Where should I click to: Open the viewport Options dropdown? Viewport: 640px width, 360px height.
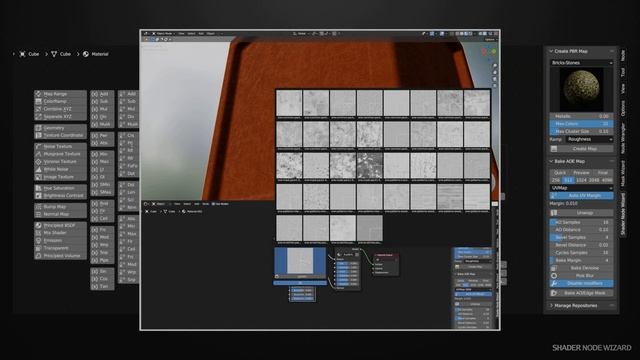[x=490, y=40]
